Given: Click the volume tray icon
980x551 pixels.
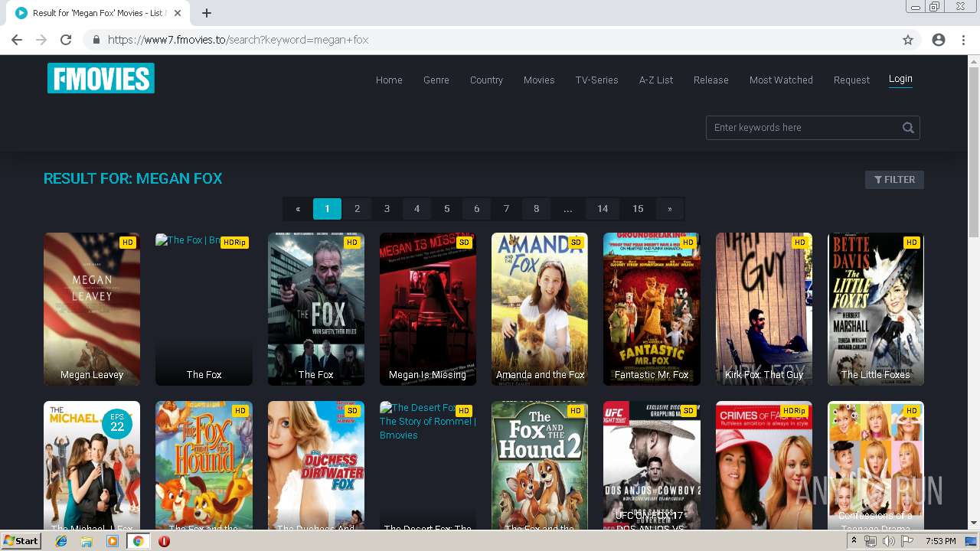Looking at the screenshot, I should [888, 541].
